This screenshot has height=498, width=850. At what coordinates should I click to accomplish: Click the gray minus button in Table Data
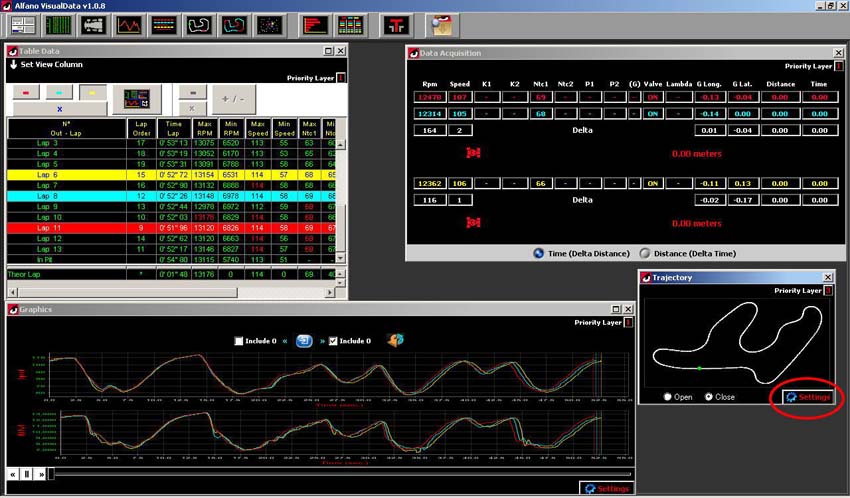point(192,93)
